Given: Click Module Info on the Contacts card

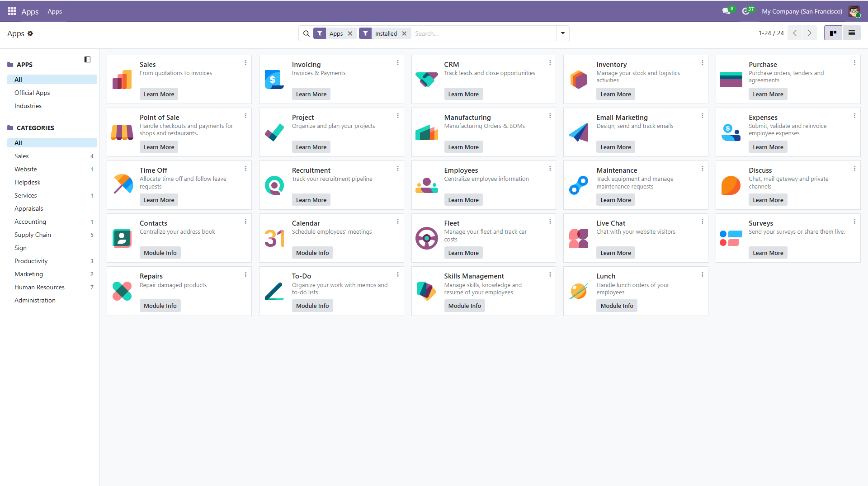Looking at the screenshot, I should tap(160, 252).
